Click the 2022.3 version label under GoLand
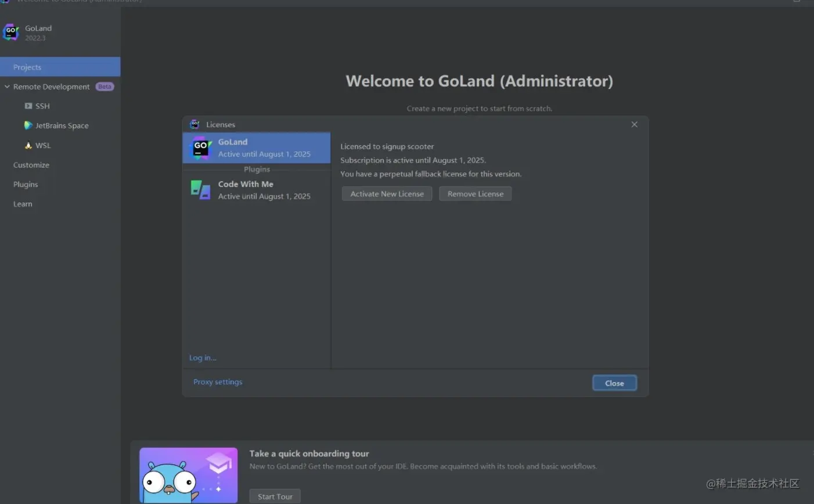Viewport: 814px width, 504px height. coord(35,38)
